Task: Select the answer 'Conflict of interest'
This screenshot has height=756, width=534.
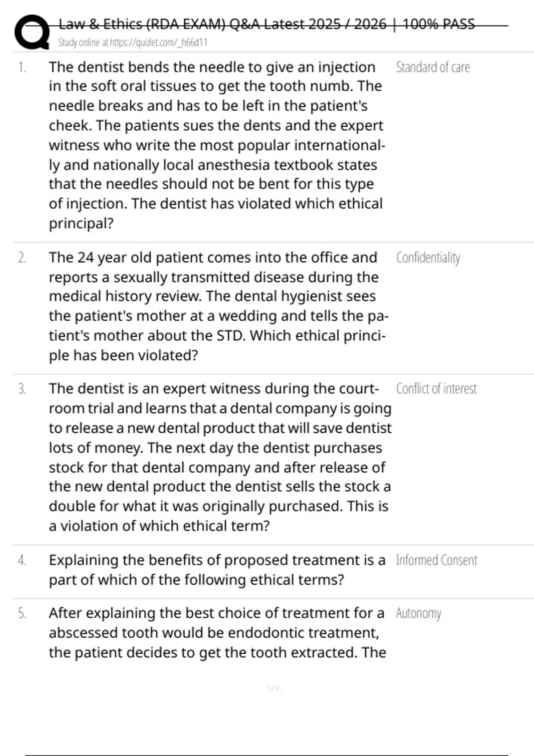Action: pyautogui.click(x=436, y=389)
